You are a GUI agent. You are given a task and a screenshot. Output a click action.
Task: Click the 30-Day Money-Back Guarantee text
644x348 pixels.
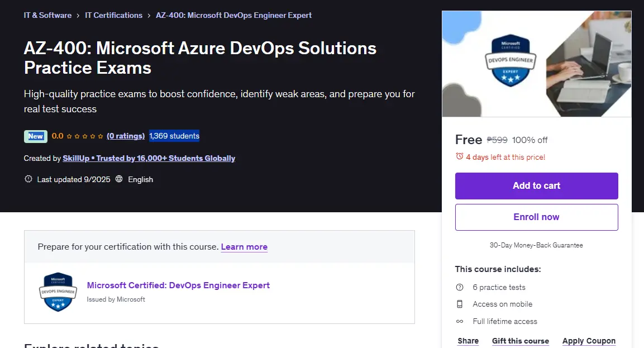(536, 245)
